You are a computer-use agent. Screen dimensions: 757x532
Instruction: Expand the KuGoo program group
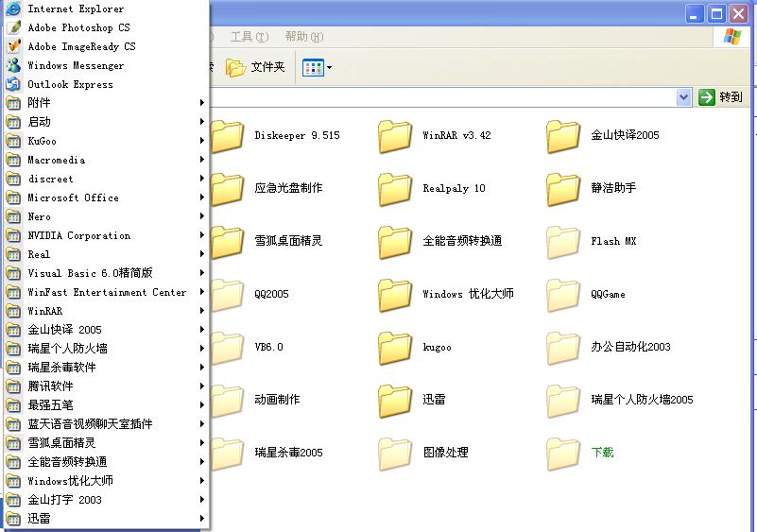coord(106,141)
